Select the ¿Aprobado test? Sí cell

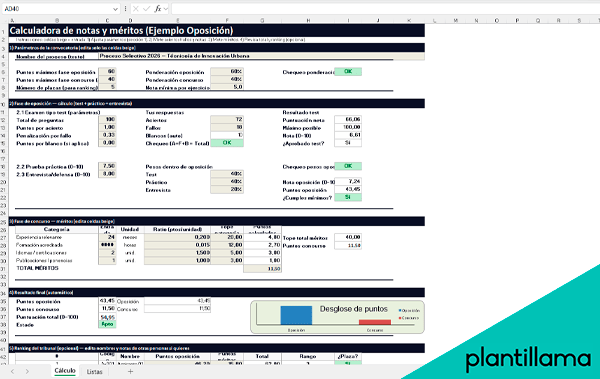pos(348,143)
